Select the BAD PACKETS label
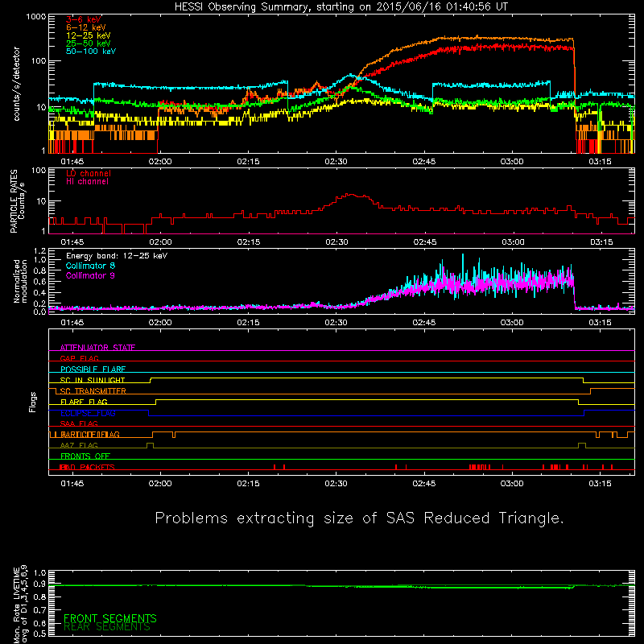Viewport: 644px width, 644px height. coord(88,467)
